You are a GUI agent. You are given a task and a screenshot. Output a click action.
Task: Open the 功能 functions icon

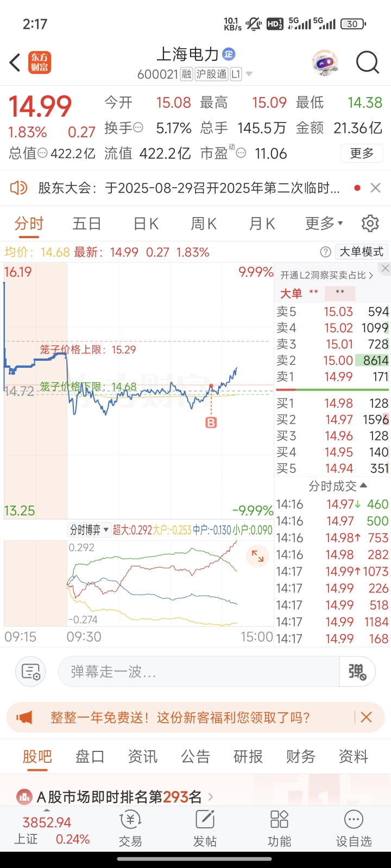(x=279, y=828)
